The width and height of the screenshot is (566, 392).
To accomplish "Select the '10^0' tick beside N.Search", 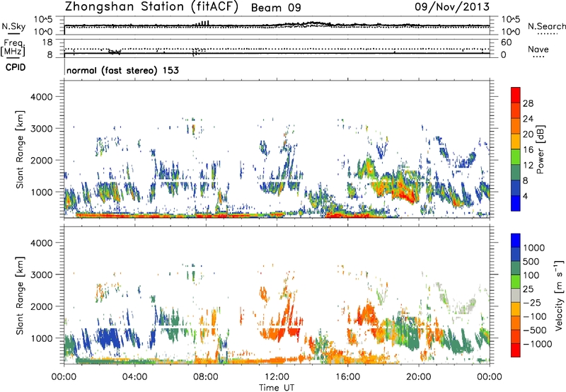I will [x=510, y=32].
